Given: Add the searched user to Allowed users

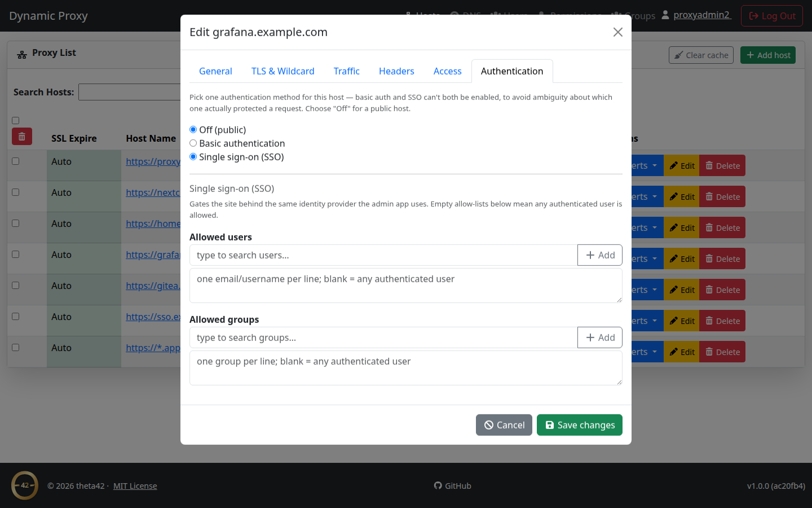Looking at the screenshot, I should [600, 255].
